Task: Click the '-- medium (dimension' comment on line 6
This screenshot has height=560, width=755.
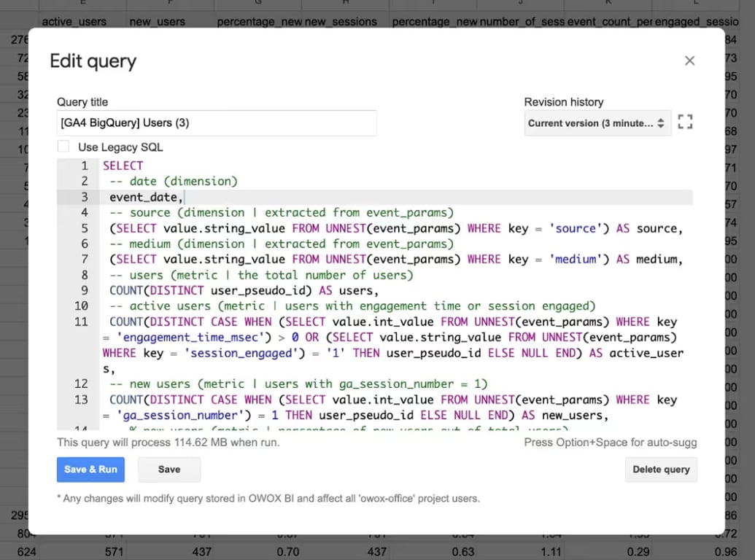Action: (282, 244)
